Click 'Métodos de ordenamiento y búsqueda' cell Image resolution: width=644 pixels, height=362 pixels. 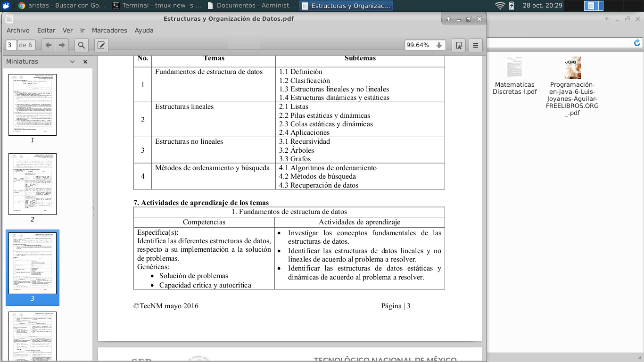[x=213, y=168]
